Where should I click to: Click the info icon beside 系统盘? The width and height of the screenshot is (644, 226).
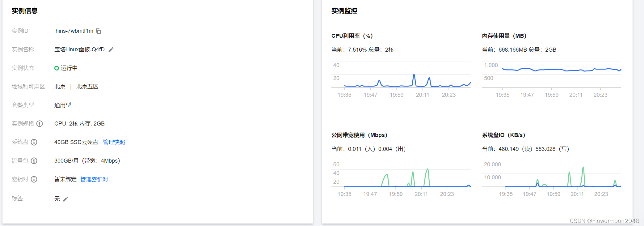pyautogui.click(x=34, y=142)
